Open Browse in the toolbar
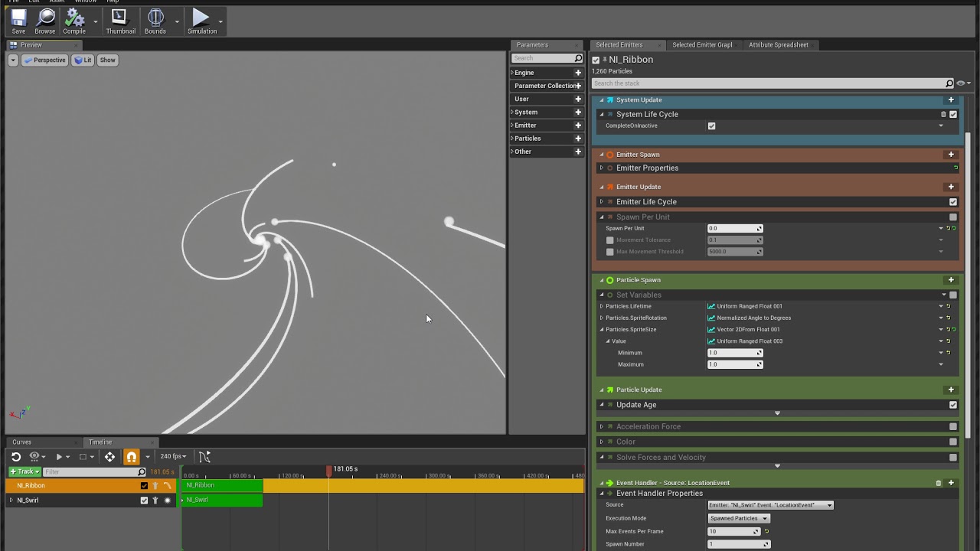Image resolution: width=980 pixels, height=551 pixels. (x=44, y=21)
